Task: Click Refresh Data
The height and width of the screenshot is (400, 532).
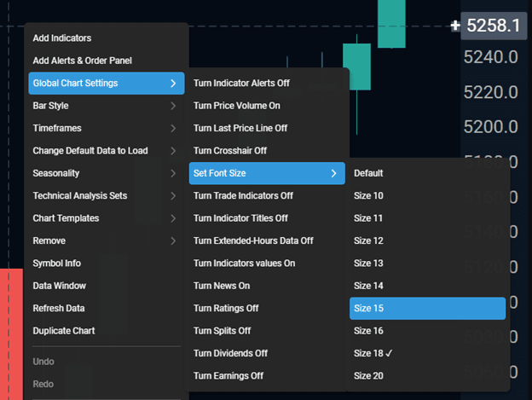Action: pyautogui.click(x=107, y=309)
